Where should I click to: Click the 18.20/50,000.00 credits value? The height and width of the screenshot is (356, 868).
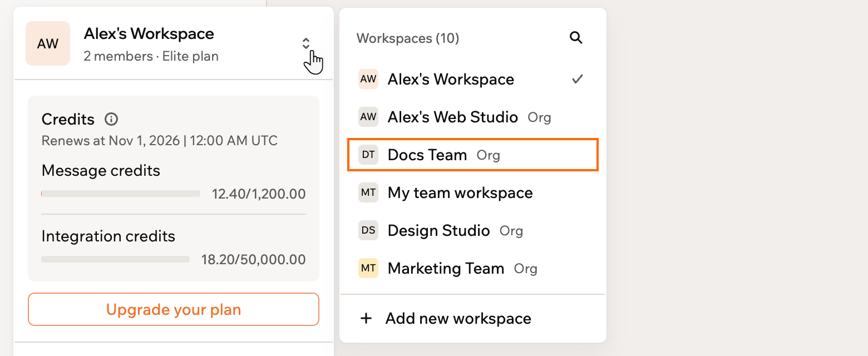tap(254, 260)
